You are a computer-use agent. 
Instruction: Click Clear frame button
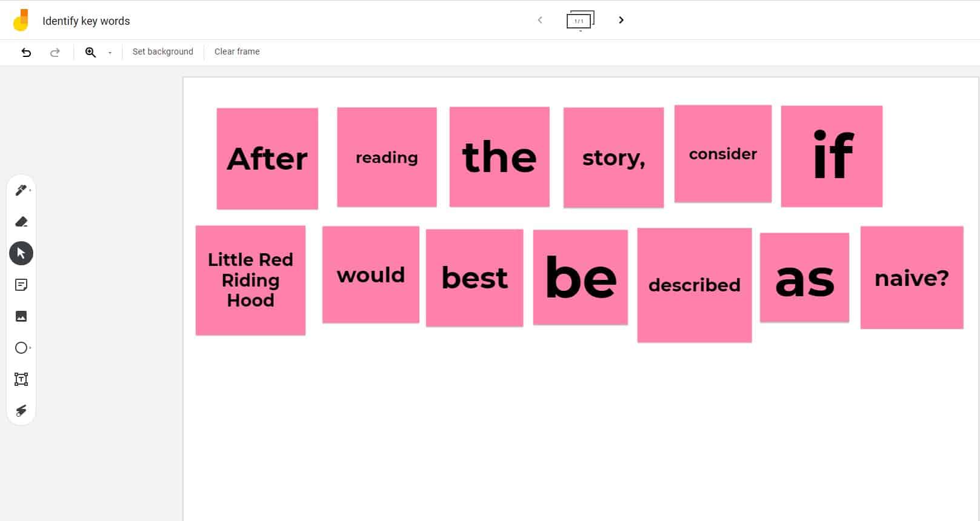click(237, 51)
